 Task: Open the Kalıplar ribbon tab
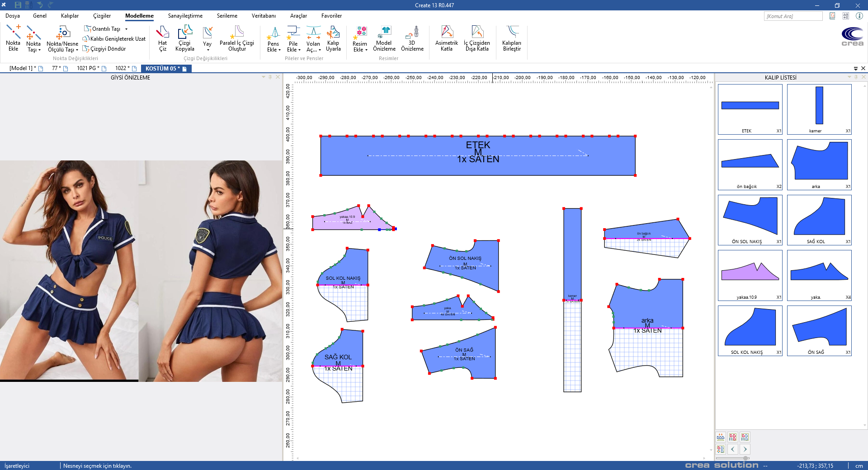coord(70,16)
